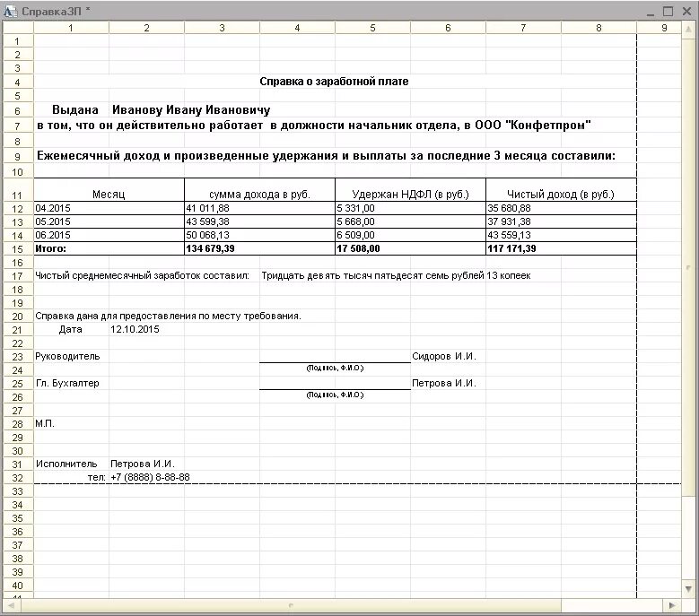Select row header 40

pos(17,586)
